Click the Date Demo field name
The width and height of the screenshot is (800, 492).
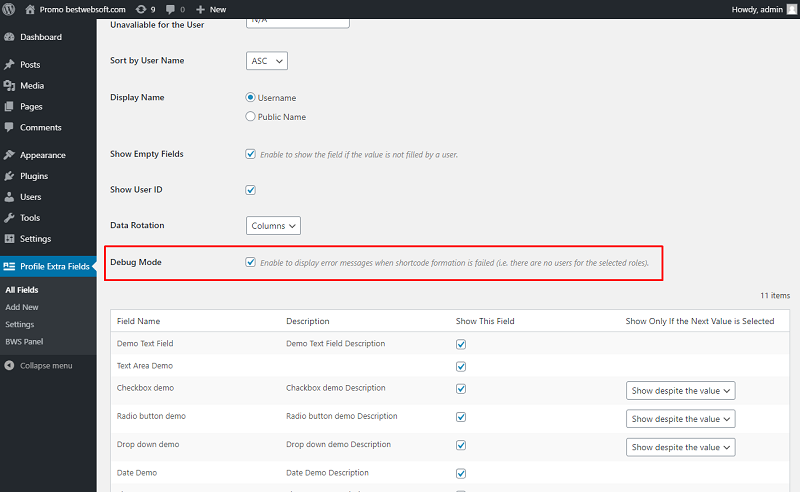137,473
